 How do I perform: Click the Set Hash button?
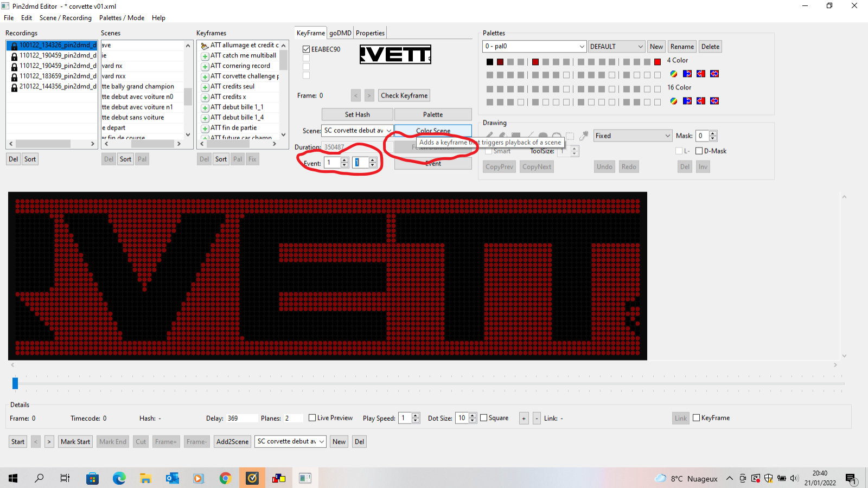pyautogui.click(x=358, y=114)
